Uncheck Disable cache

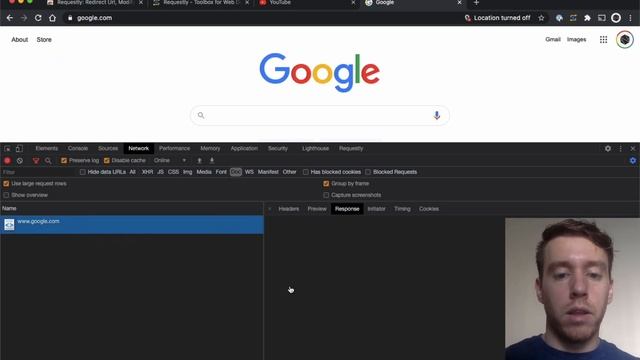(x=107, y=160)
